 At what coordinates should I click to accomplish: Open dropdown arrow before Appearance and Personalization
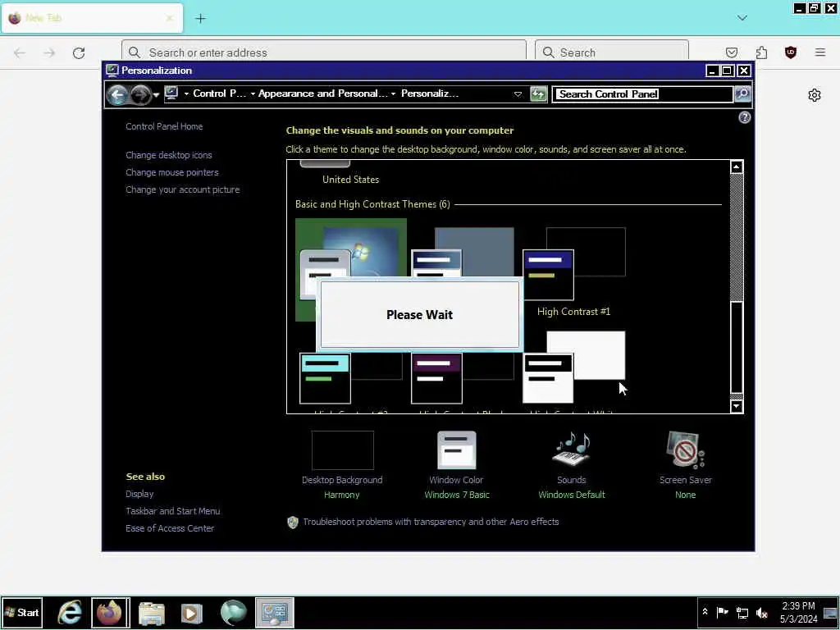pyautogui.click(x=253, y=94)
